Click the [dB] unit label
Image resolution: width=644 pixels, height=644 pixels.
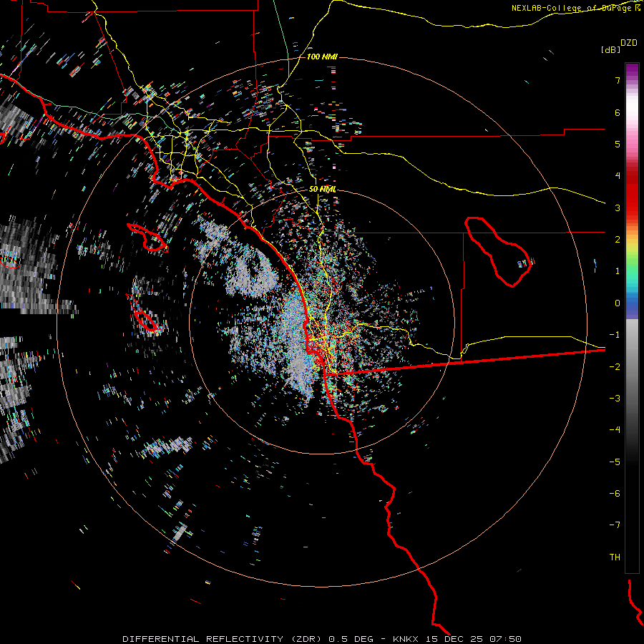[x=611, y=49]
